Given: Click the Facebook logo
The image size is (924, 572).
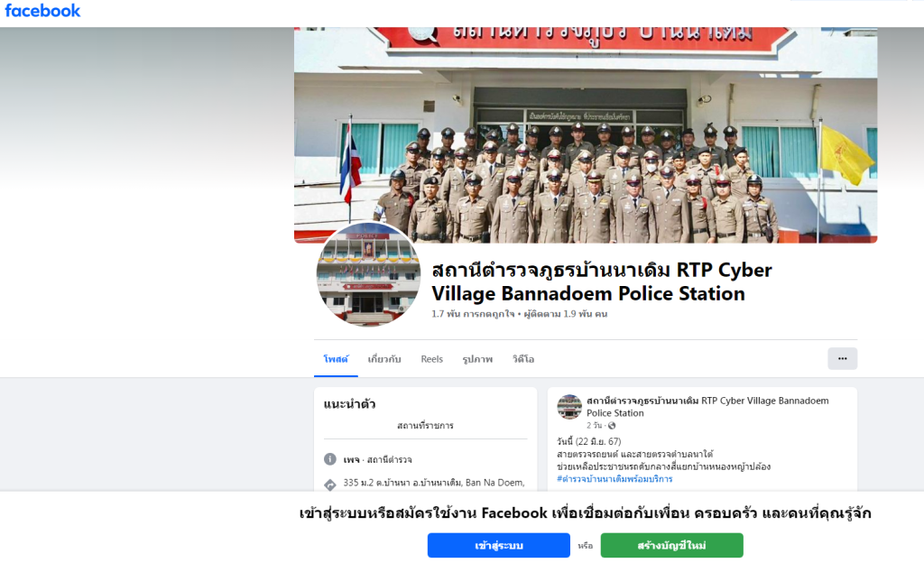Looking at the screenshot, I should coord(42,11).
